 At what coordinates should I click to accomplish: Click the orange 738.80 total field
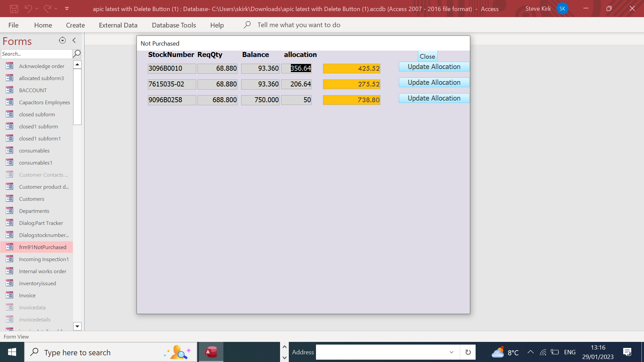pos(352,100)
